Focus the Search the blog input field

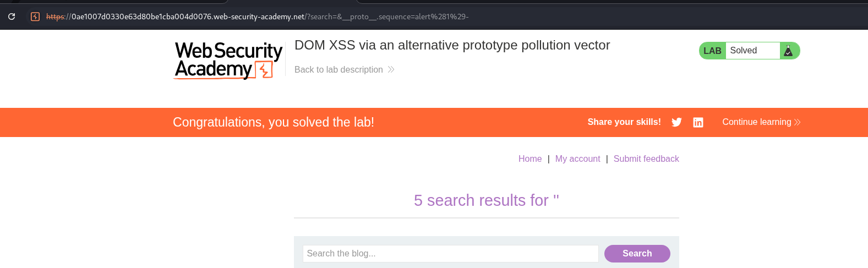click(450, 254)
